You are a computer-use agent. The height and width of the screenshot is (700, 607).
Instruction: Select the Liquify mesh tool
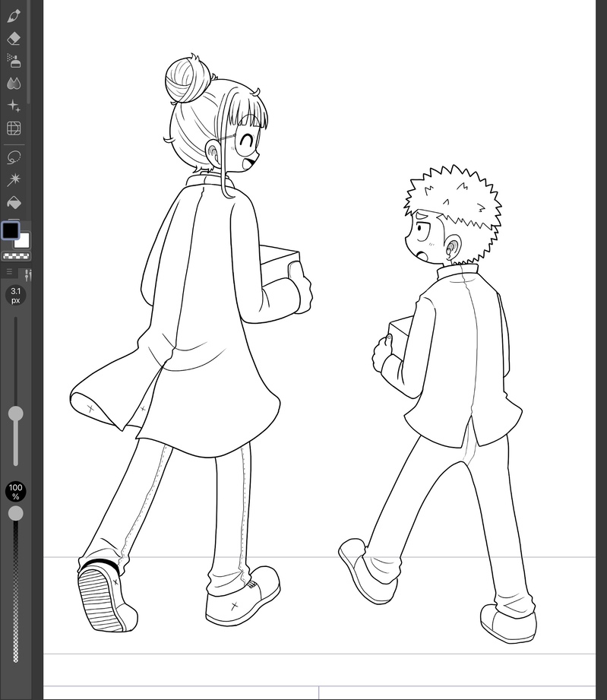tap(14, 128)
